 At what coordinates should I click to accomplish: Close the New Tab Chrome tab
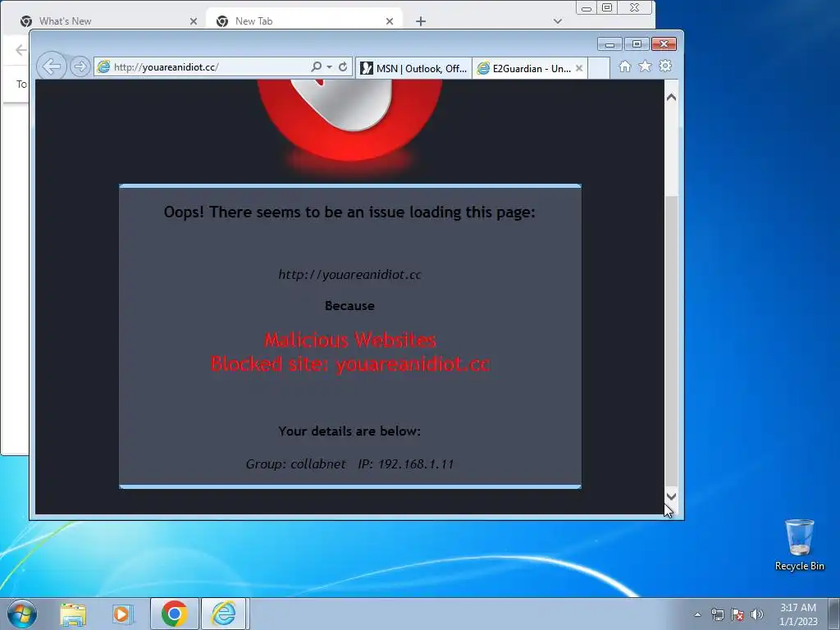coord(390,21)
